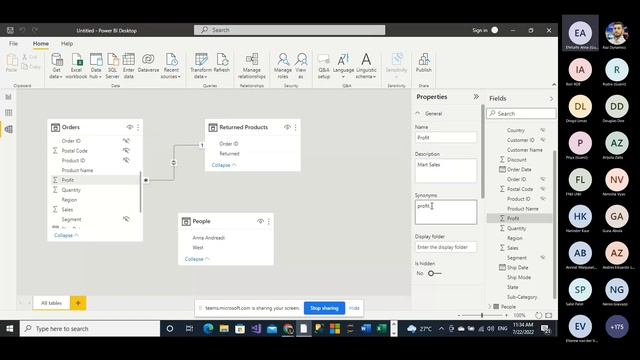640x360 pixels.
Task: Launch Transform data editor
Action: pyautogui.click(x=200, y=66)
